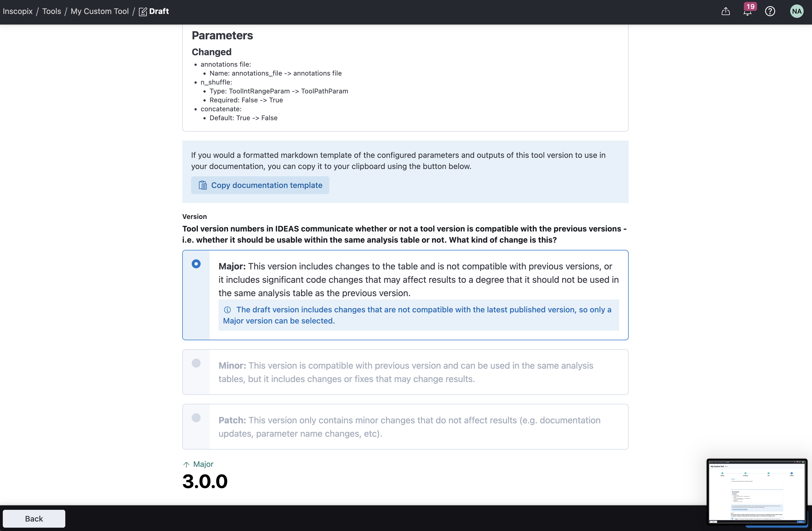Click the Draft edit pencil icon
Image resolution: width=812 pixels, height=531 pixels.
[x=143, y=12]
